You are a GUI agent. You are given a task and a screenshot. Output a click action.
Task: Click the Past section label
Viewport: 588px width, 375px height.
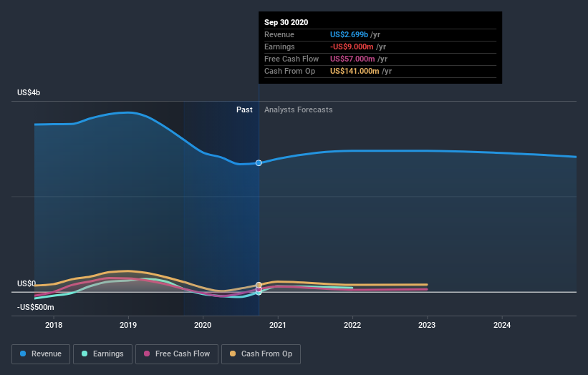[x=244, y=109]
